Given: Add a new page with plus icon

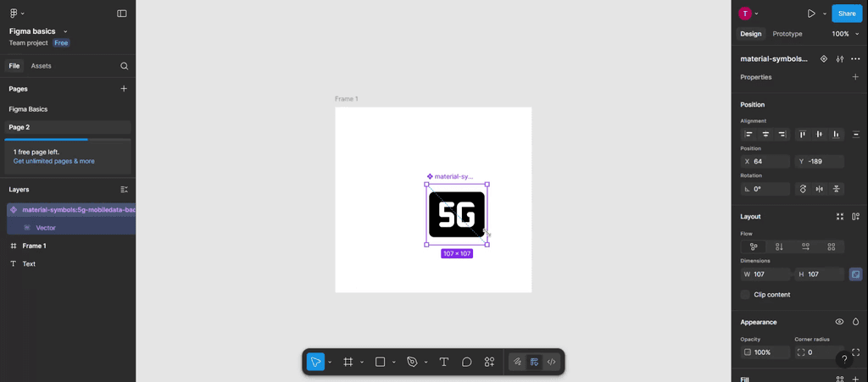Looking at the screenshot, I should tap(124, 88).
